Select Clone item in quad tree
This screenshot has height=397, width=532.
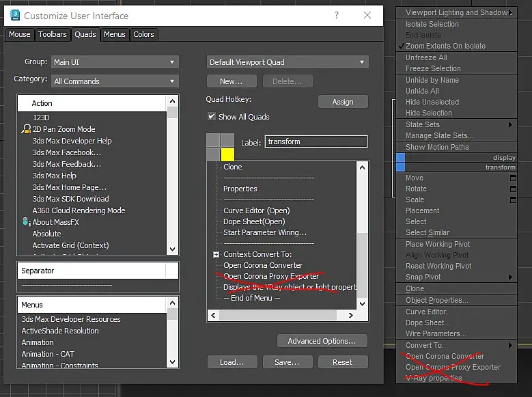coord(233,167)
